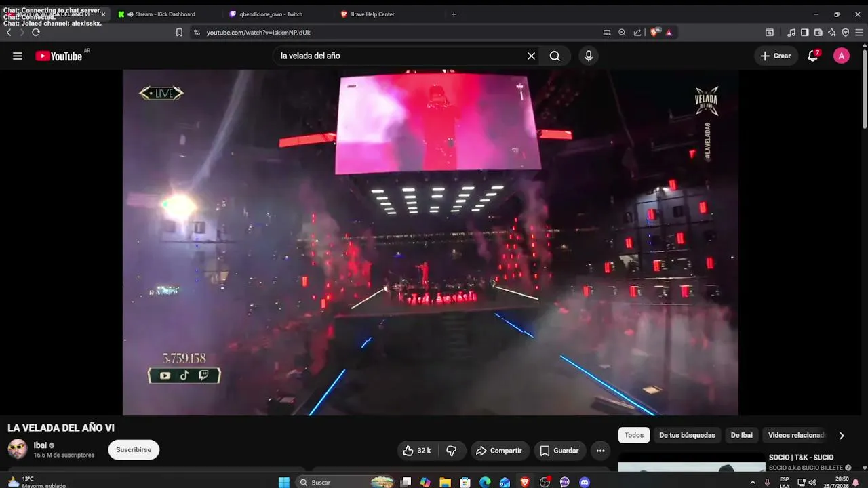Share the video via Compartir

[x=499, y=451]
